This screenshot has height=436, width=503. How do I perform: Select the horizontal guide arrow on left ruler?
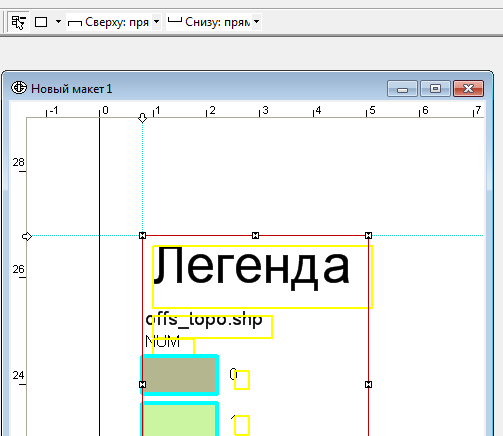(27, 236)
